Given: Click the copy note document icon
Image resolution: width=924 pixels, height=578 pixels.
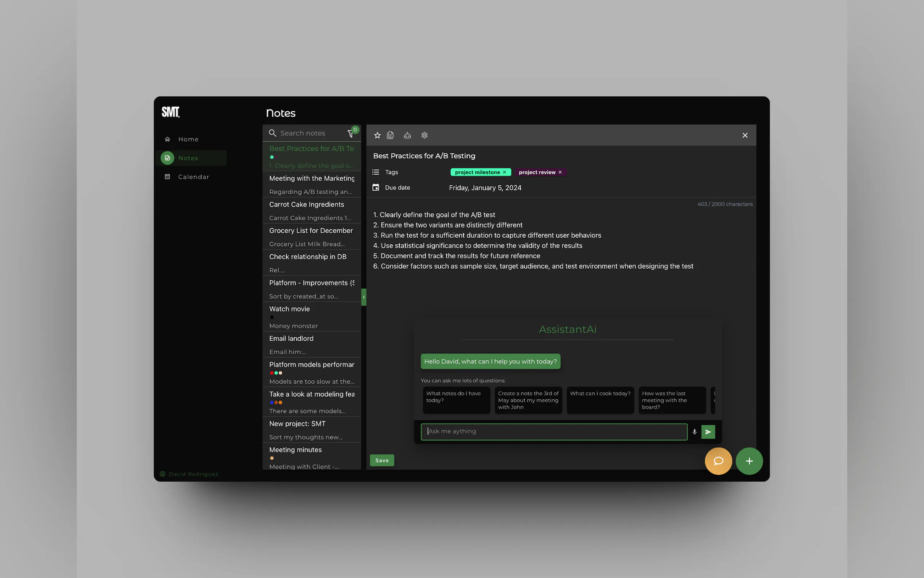Looking at the screenshot, I should click(390, 135).
